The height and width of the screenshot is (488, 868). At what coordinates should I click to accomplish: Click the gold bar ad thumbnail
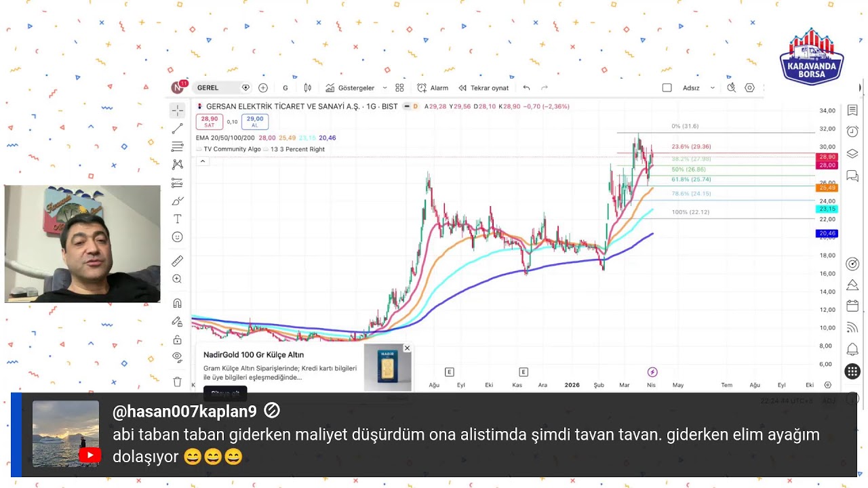coord(388,367)
